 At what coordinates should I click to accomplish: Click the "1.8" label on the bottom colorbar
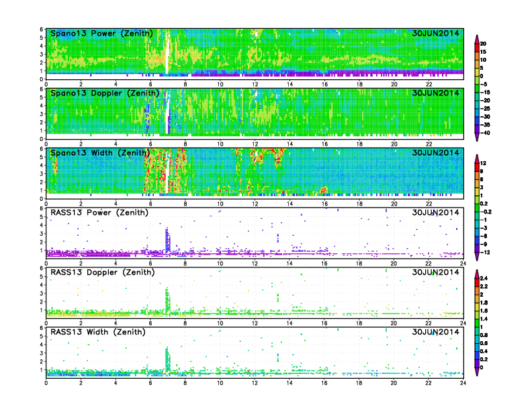(x=484, y=302)
